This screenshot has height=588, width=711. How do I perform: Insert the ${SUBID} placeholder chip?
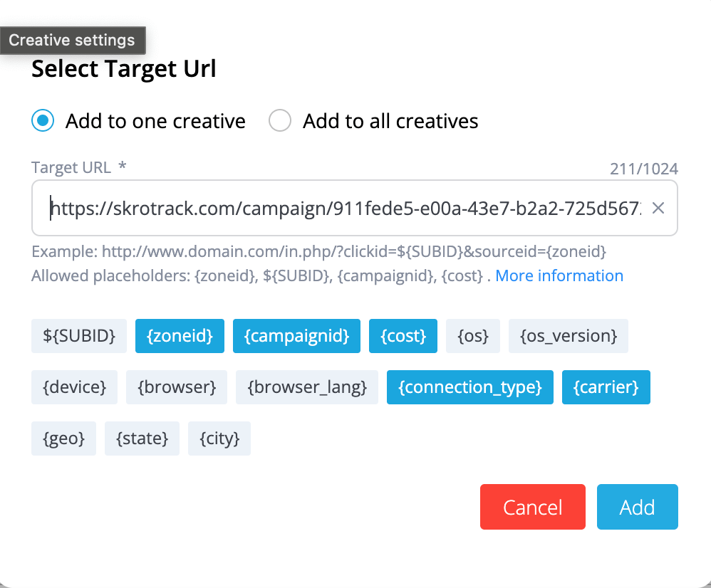pos(79,336)
